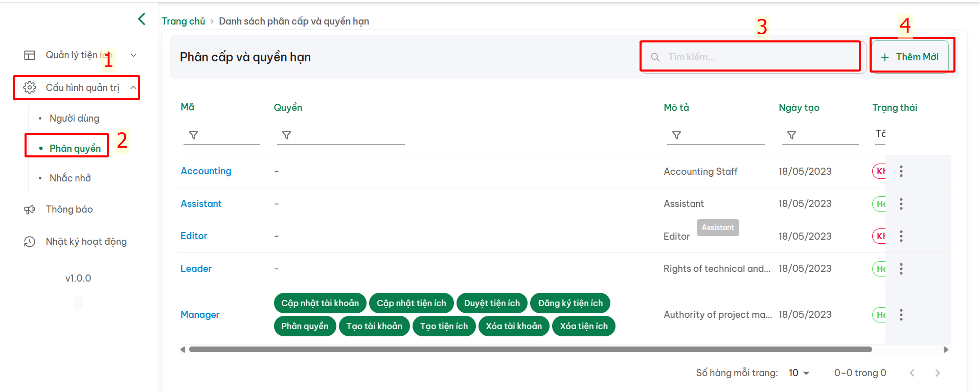Click the filter icon under Mã column
Image resolution: width=980 pixels, height=392 pixels.
point(193,135)
